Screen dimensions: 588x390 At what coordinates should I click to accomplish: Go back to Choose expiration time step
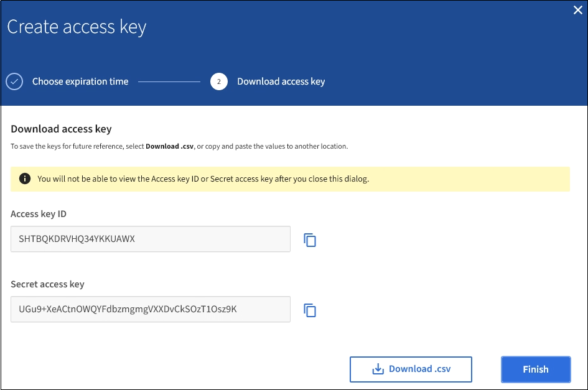(80, 81)
